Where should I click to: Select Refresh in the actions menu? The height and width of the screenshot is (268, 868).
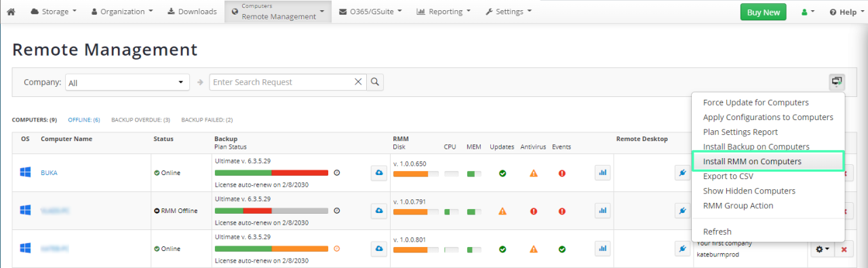click(717, 231)
